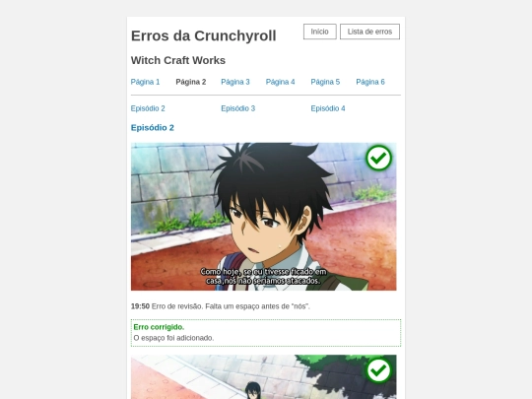
Task: Switch to Página 3
Action: click(x=235, y=82)
